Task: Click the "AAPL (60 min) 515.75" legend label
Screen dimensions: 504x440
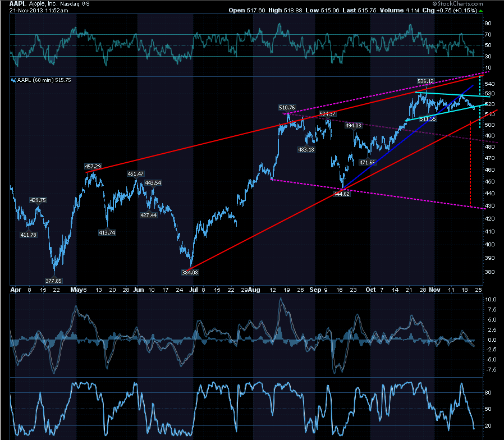Action: point(44,80)
